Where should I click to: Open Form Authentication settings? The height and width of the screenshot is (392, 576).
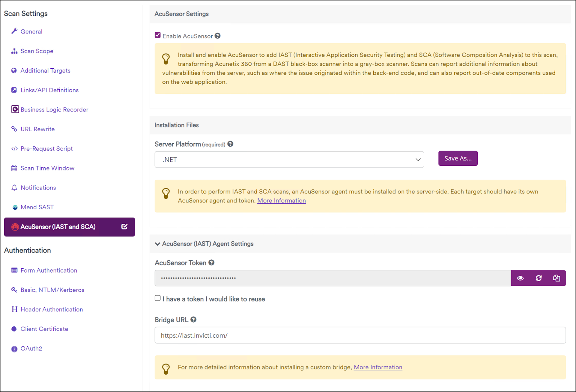(49, 270)
